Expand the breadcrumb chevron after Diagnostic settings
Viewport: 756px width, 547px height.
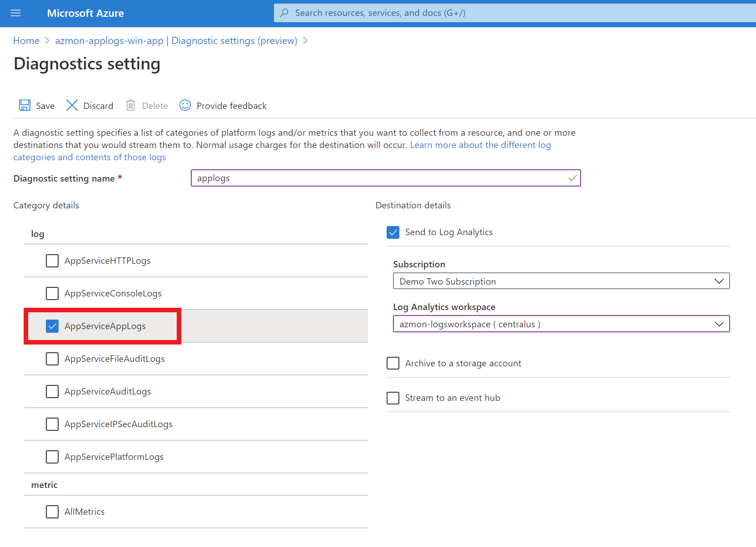coord(305,40)
